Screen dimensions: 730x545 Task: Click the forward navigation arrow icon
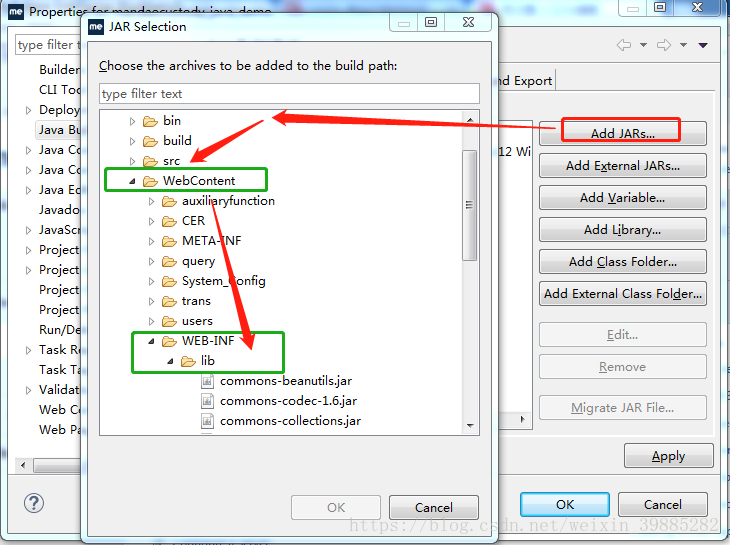pyautogui.click(x=664, y=45)
